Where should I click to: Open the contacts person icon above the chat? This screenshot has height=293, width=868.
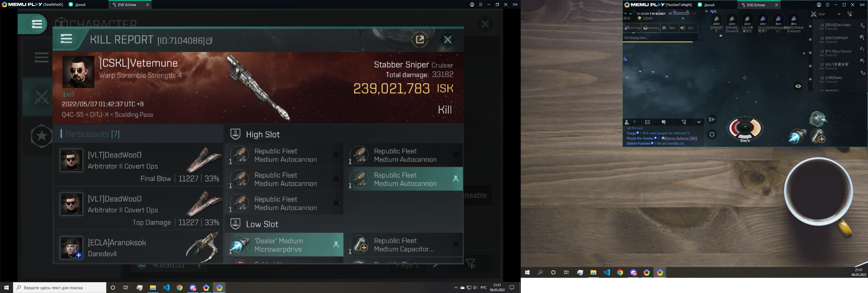[x=627, y=122]
